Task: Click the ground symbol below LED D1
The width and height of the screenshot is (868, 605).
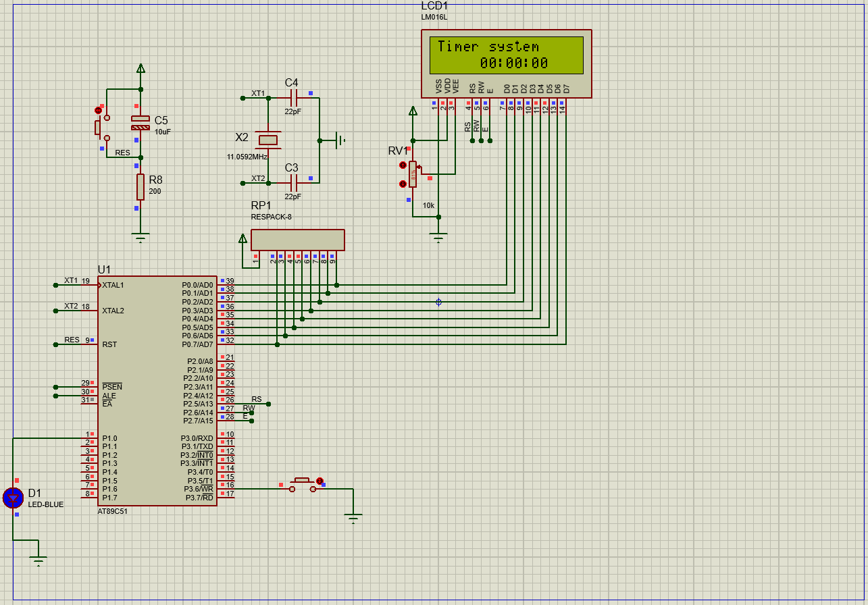Action: [x=39, y=560]
